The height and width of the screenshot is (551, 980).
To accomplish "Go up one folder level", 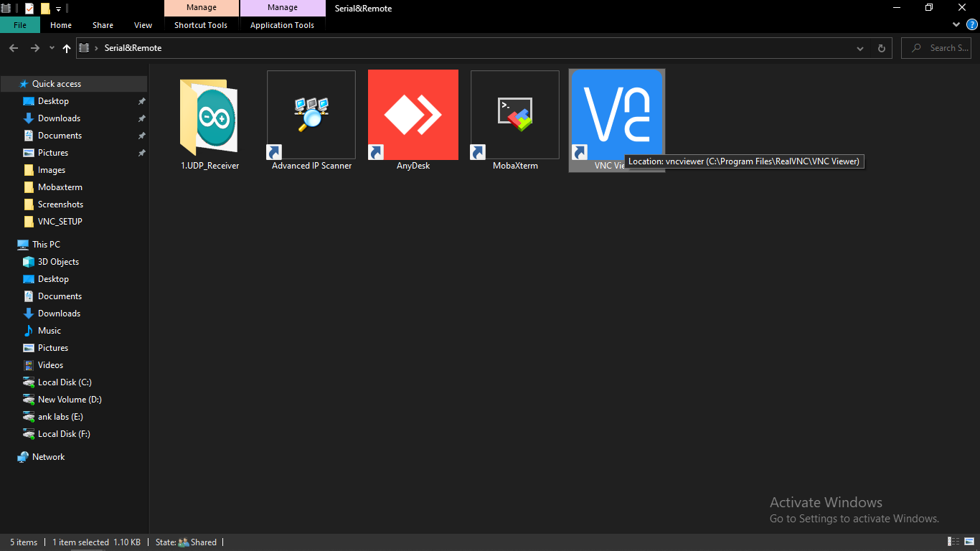I will coord(67,48).
